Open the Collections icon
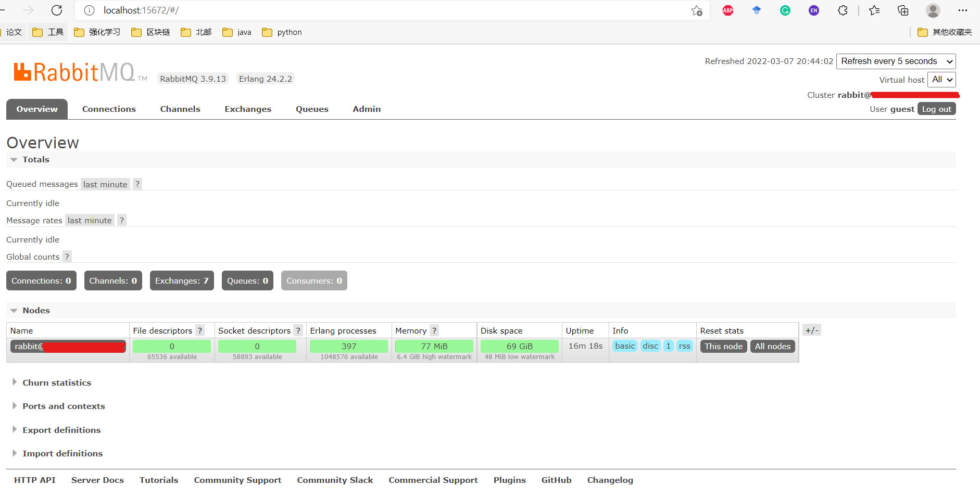980x498 pixels. 903,10
